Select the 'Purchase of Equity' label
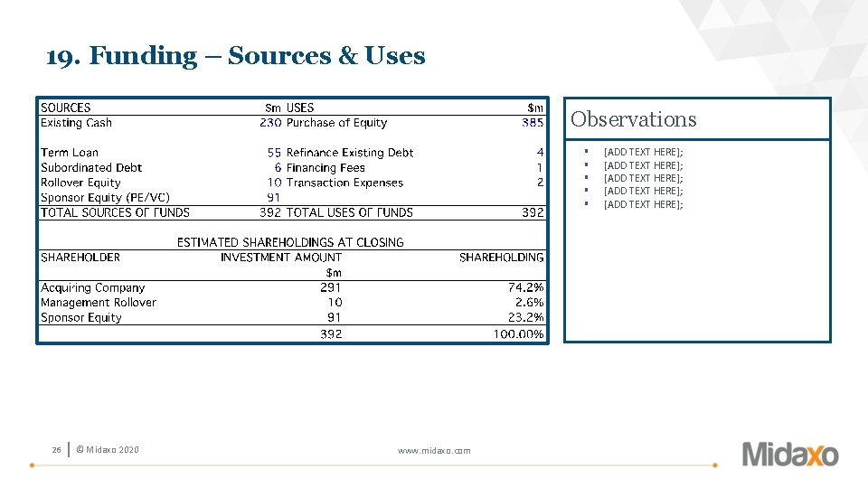Image resolution: width=868 pixels, height=488 pixels. (336, 123)
